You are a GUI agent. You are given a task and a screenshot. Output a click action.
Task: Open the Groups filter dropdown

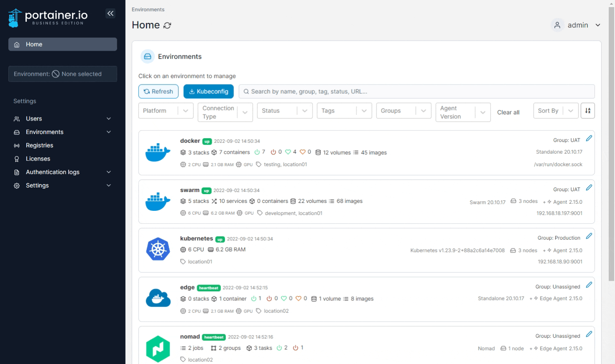[x=403, y=110]
